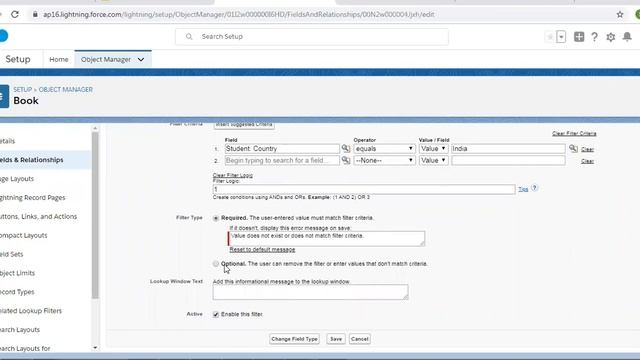
Task: Open field lookup icon for Student: Country row
Action: click(x=346, y=149)
